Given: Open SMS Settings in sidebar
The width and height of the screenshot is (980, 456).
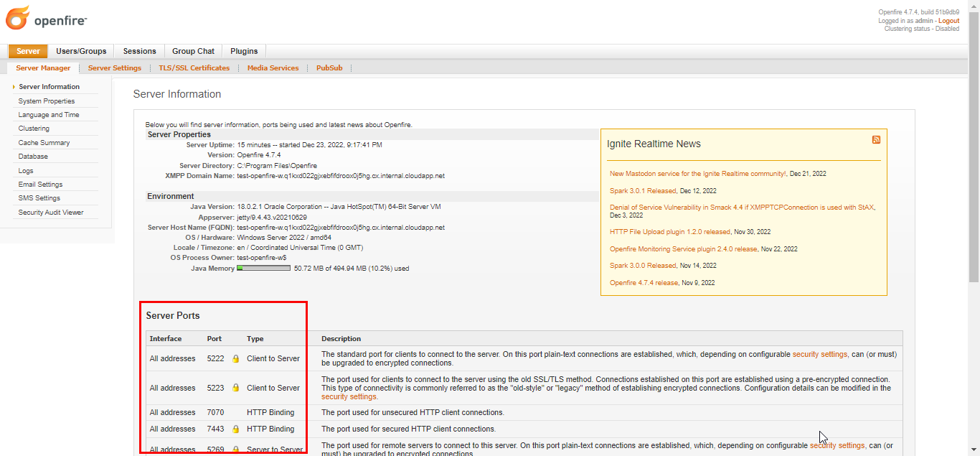Looking at the screenshot, I should click(x=39, y=198).
